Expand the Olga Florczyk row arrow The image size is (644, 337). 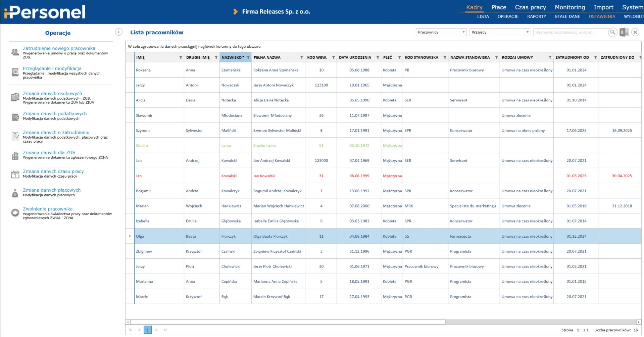click(x=130, y=236)
